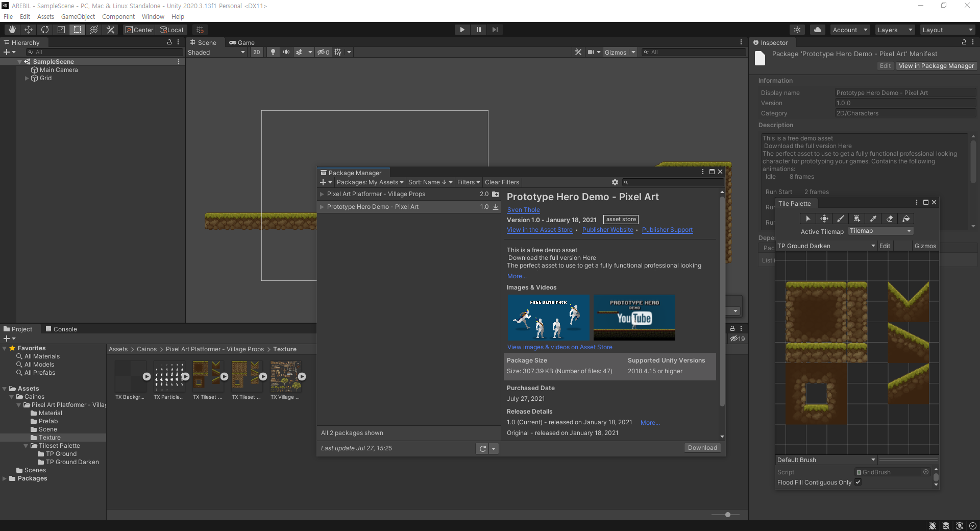The image size is (980, 531).
Task: Expand the Grid object in Hierarchy
Action: (x=27, y=78)
